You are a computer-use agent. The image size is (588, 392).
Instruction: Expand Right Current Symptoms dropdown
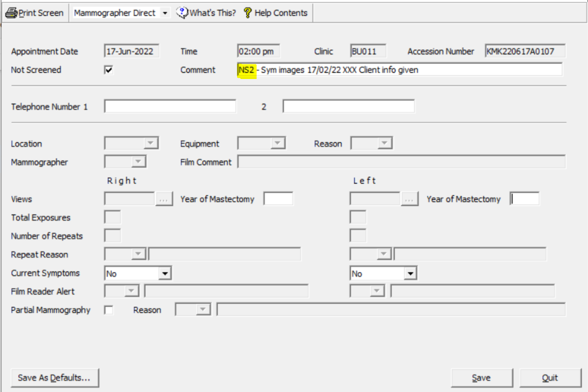point(164,273)
